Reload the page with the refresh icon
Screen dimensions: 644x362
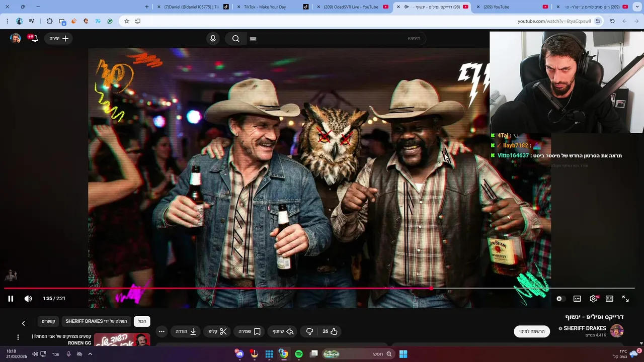click(612, 21)
